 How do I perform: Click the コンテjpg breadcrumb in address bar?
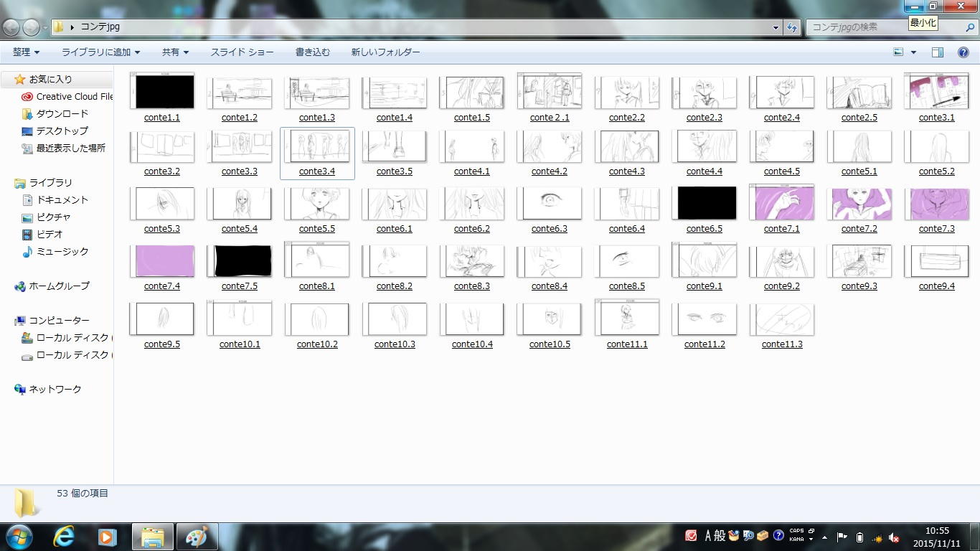pyautogui.click(x=99, y=27)
